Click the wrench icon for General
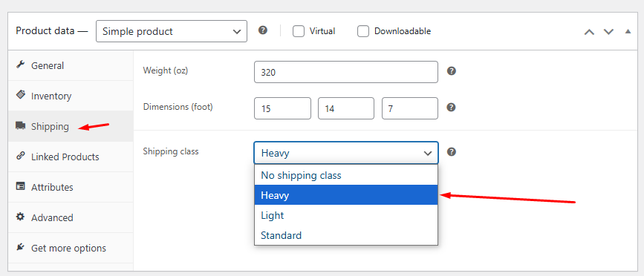 (x=20, y=65)
